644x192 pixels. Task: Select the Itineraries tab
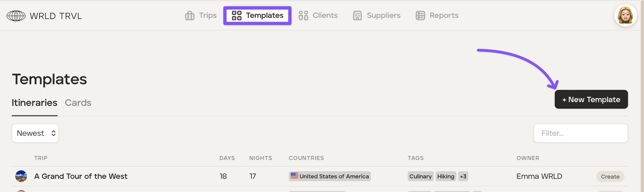tap(35, 103)
